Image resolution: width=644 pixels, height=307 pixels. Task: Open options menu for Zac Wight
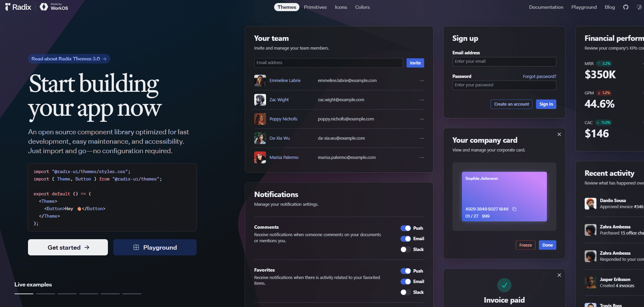[422, 100]
